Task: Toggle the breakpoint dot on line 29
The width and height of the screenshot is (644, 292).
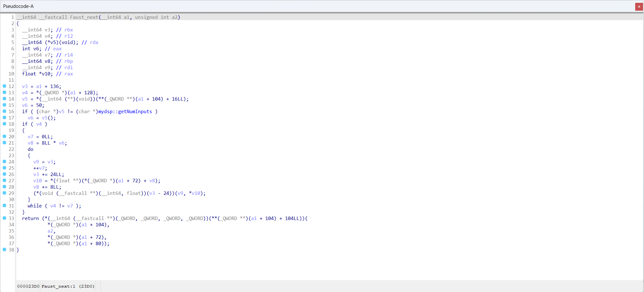Action: (x=4, y=193)
